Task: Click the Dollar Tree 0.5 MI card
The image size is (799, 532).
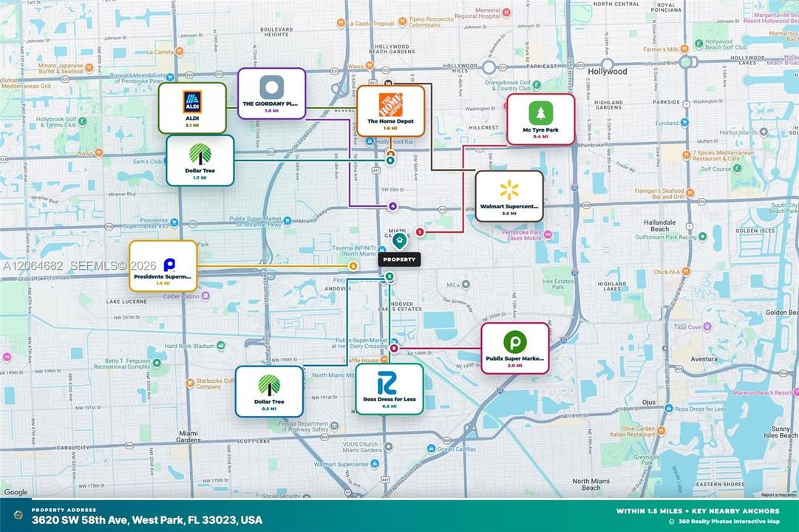Action: [x=269, y=392]
